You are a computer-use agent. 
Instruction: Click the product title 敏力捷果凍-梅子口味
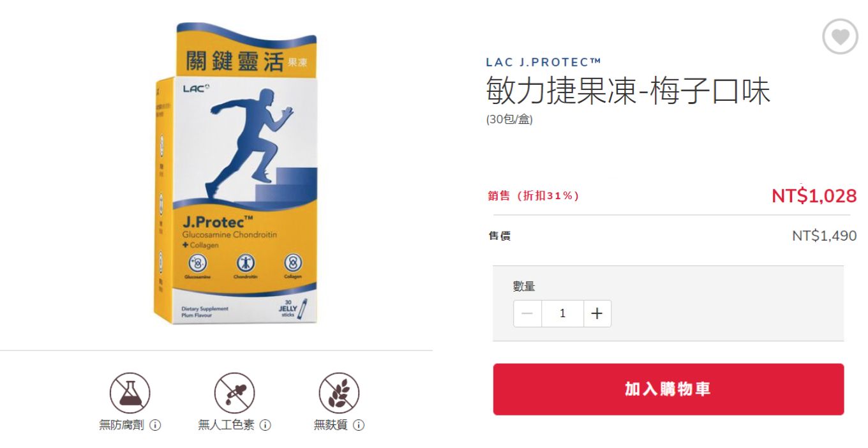coord(629,90)
